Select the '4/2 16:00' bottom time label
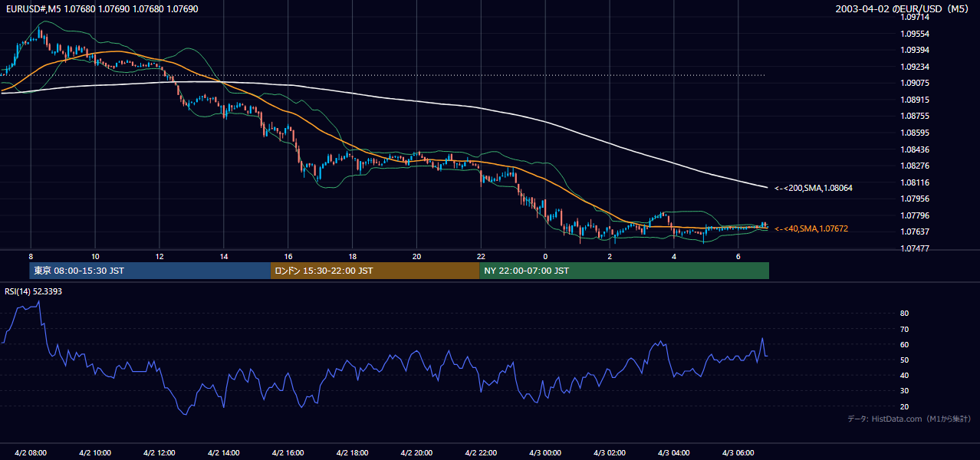 (x=288, y=452)
